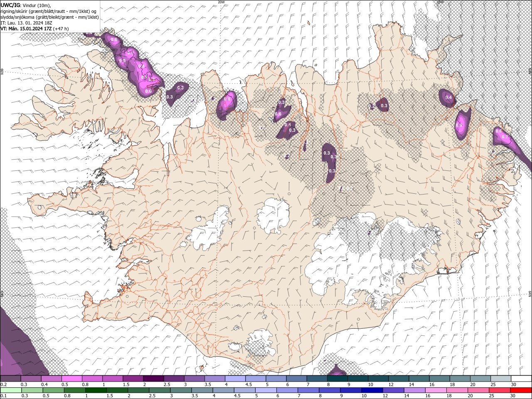This screenshot has height=399, width=532.
Task: Choose the gray-green rain swatch labeled 3
Action: click(x=181, y=390)
